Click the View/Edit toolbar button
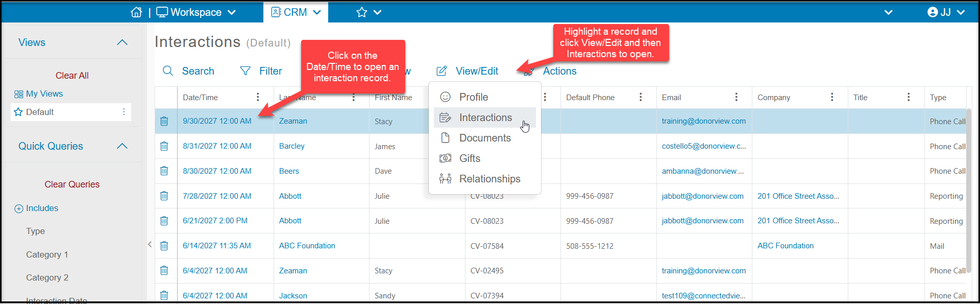The height and width of the screenshot is (304, 980). (x=467, y=71)
